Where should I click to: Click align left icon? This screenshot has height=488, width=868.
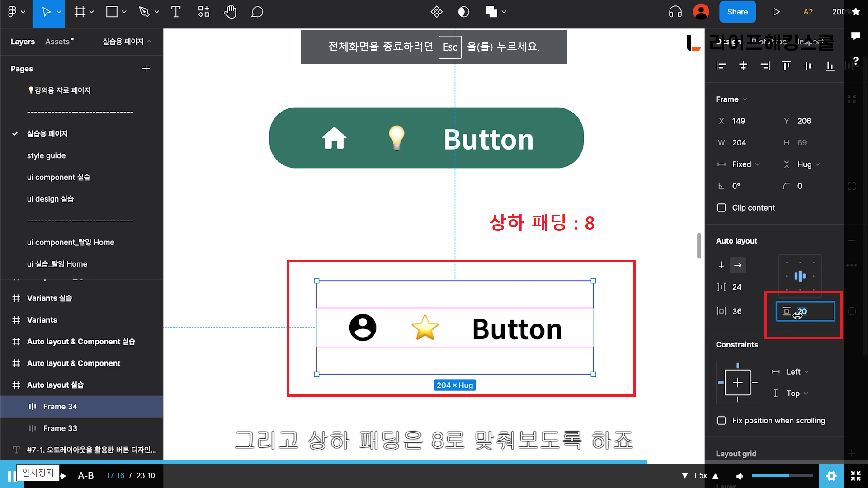pyautogui.click(x=721, y=66)
